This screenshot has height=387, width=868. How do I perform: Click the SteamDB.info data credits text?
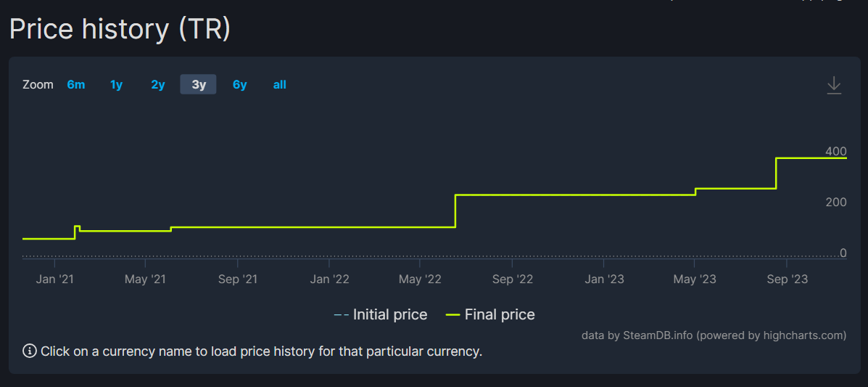point(714,335)
